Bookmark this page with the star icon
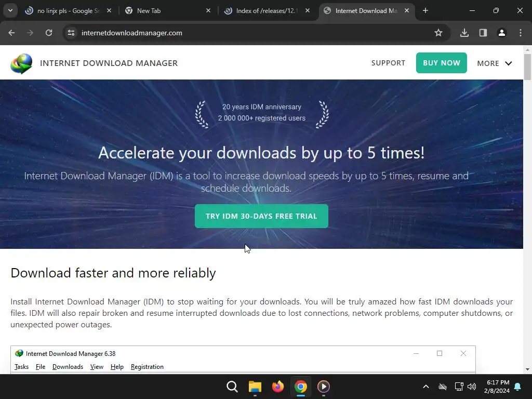Viewport: 532px width, 399px height. pos(438,33)
